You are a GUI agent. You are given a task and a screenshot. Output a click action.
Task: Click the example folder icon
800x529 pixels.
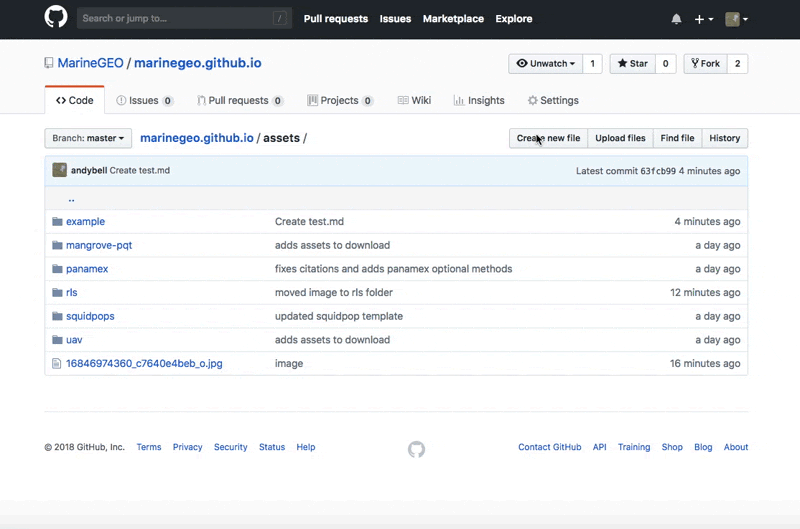pos(57,221)
